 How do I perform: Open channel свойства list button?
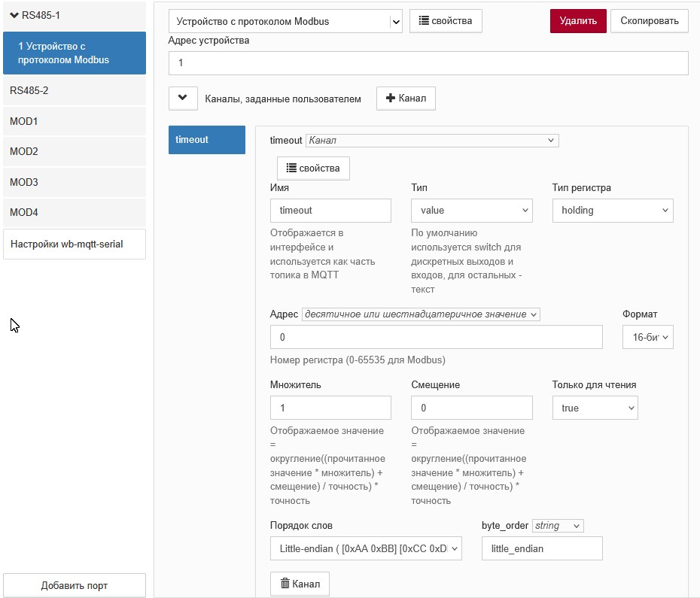coord(313,168)
